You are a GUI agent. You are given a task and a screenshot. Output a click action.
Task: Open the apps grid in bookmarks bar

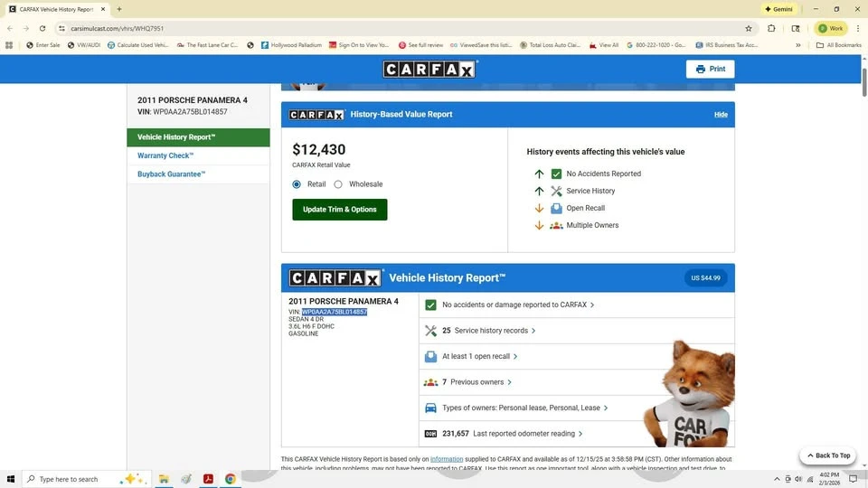(9, 45)
